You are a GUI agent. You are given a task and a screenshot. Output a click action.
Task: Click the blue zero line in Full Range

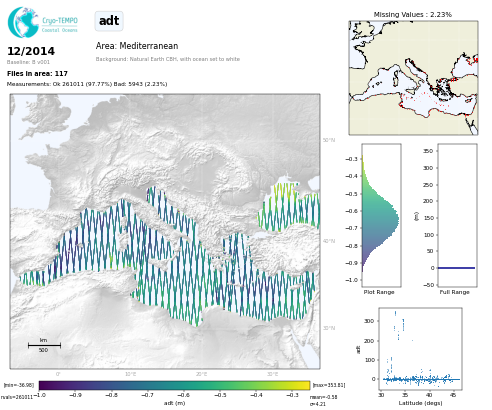(456, 268)
